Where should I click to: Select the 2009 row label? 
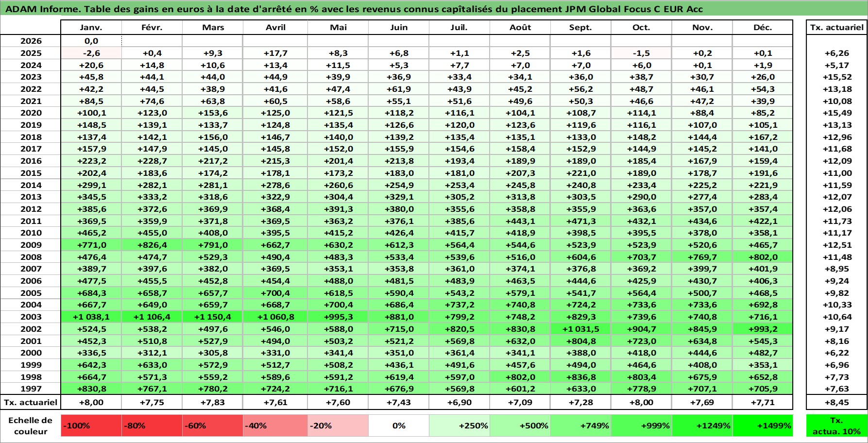point(31,245)
